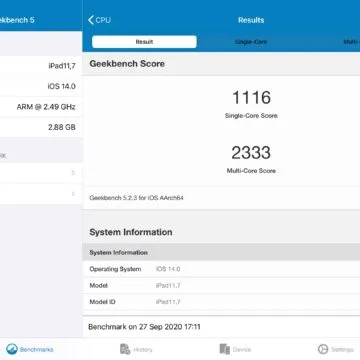Image resolution: width=360 pixels, height=360 pixels.
Task: Click the Operating System row
Action: [221, 269]
